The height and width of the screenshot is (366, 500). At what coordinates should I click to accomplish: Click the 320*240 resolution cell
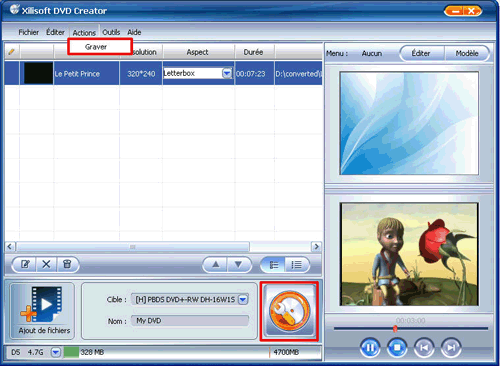(x=141, y=74)
